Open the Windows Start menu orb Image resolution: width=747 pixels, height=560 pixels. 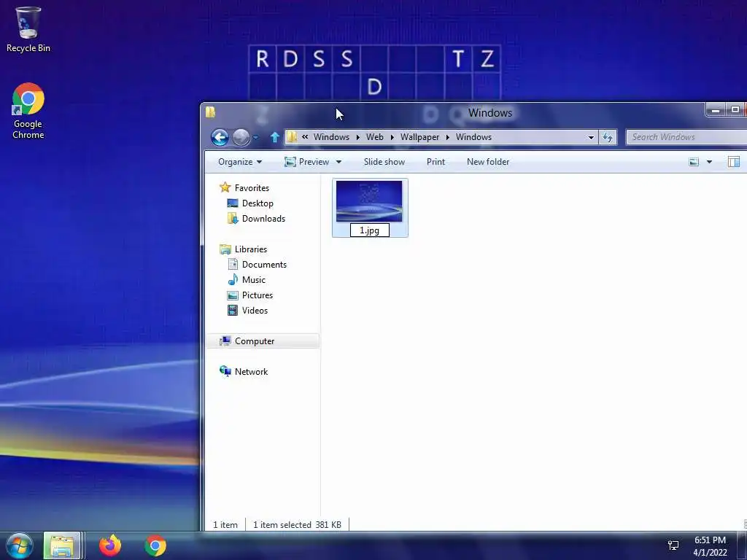(x=20, y=545)
